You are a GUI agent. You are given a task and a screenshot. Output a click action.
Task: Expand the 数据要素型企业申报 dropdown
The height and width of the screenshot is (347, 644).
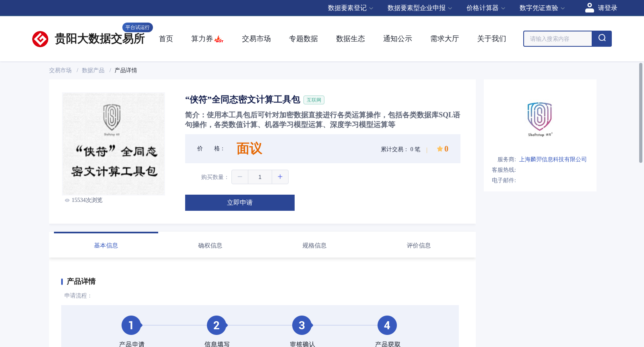(420, 8)
